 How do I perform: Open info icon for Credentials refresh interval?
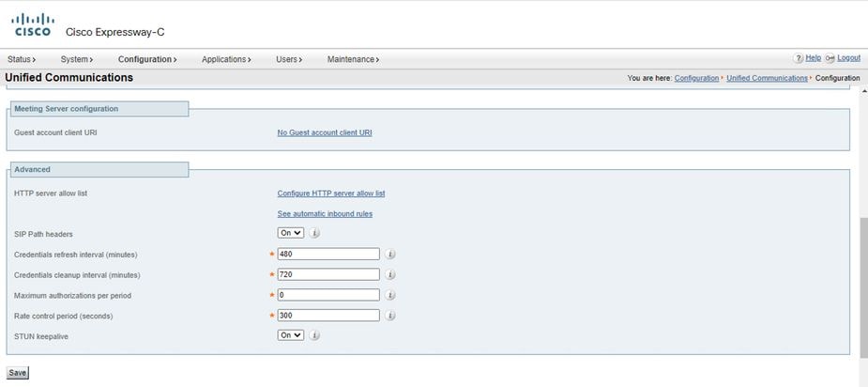[x=390, y=254]
